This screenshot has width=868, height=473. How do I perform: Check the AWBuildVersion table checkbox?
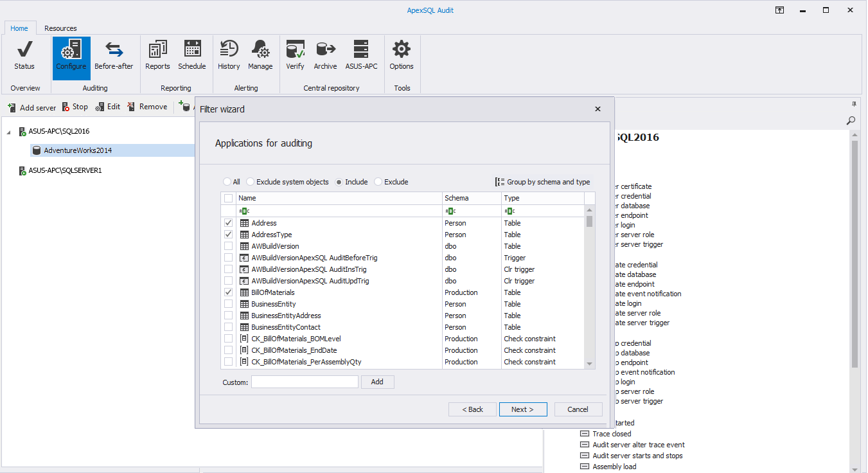[228, 246]
